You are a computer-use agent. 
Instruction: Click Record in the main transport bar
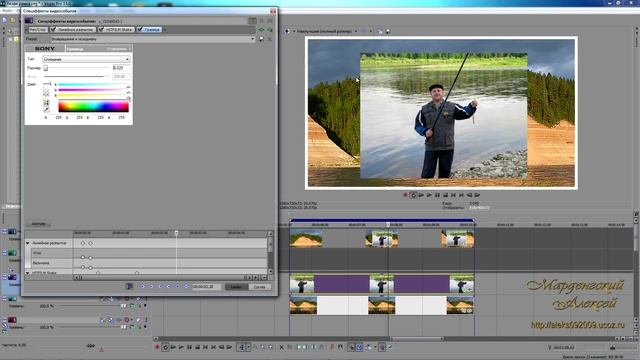tap(157, 347)
